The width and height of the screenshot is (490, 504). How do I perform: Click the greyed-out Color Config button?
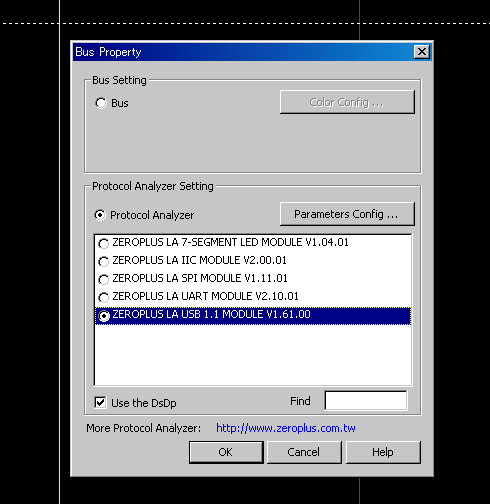pos(347,102)
